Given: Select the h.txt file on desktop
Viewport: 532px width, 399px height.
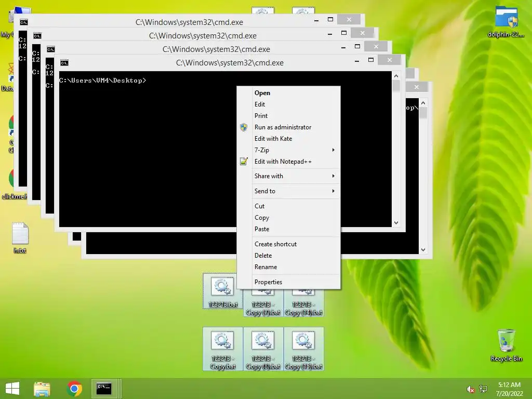Looking at the screenshot, I should (x=20, y=238).
